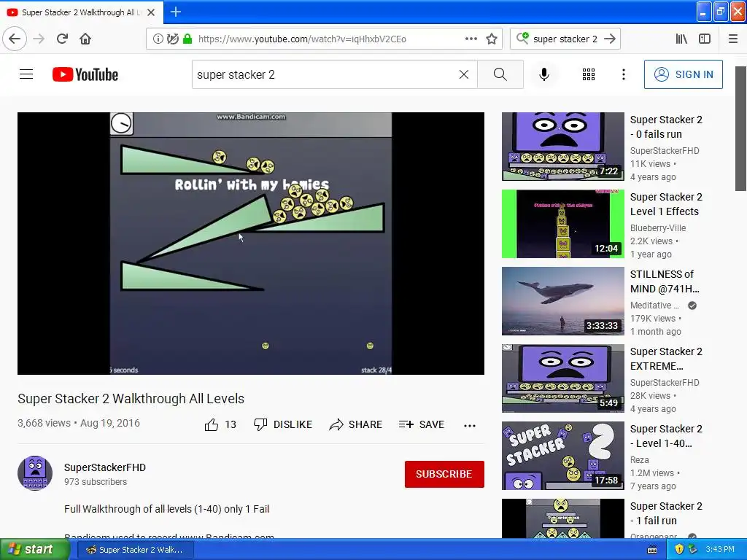Open the browser home page icon
This screenshot has width=747, height=560.
click(85, 39)
